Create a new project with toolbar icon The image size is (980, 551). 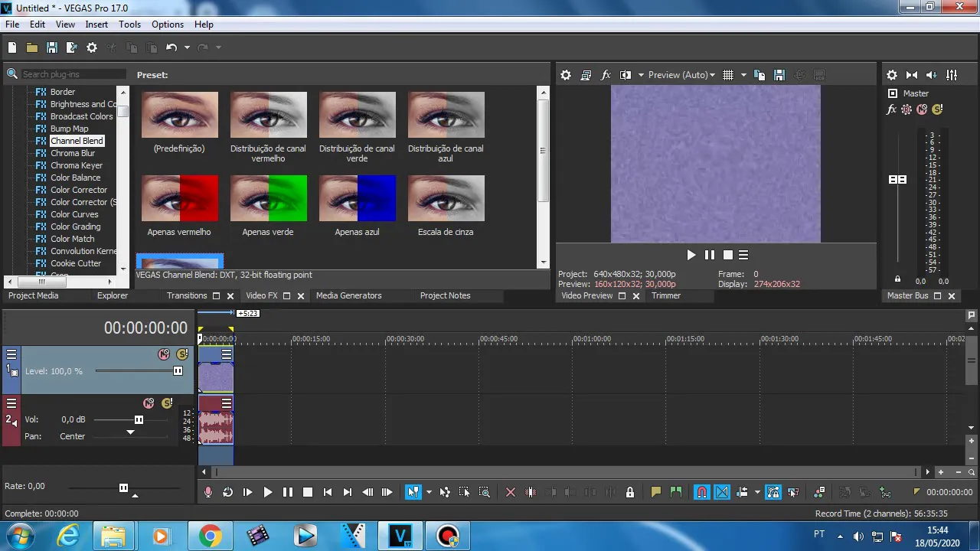tap(12, 47)
